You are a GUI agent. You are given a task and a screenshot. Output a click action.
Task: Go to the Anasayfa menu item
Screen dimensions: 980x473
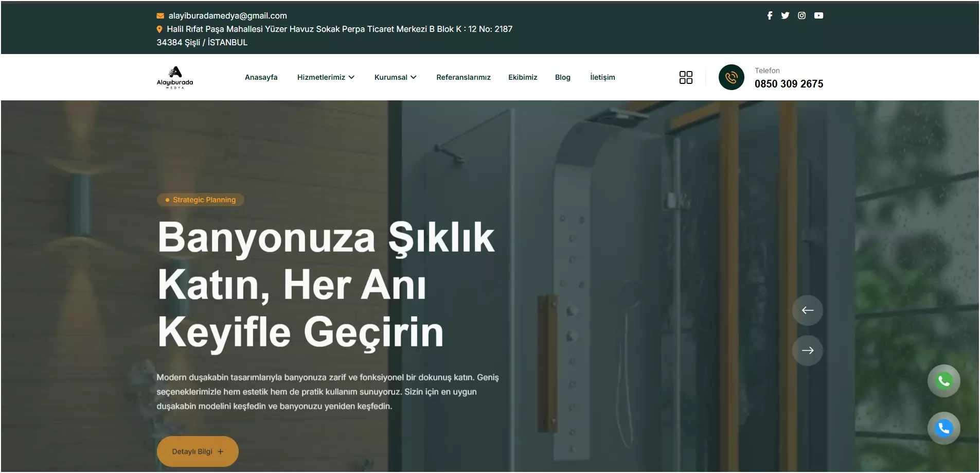pos(261,77)
